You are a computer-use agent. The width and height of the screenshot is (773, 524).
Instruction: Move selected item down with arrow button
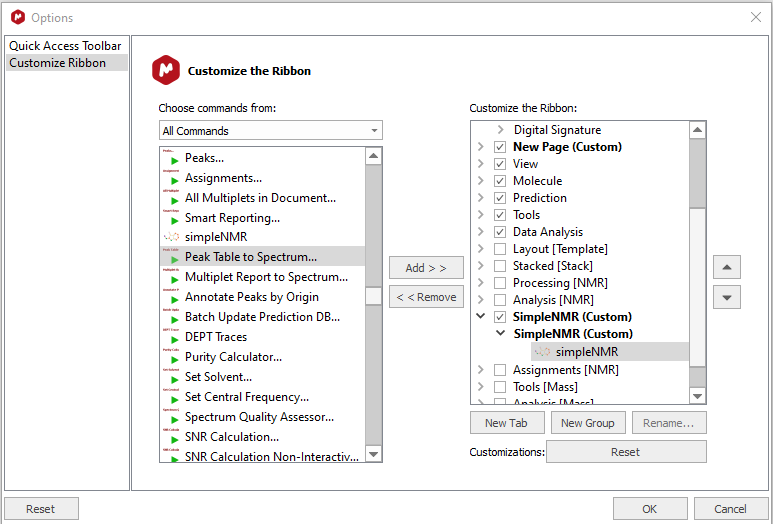tap(727, 297)
